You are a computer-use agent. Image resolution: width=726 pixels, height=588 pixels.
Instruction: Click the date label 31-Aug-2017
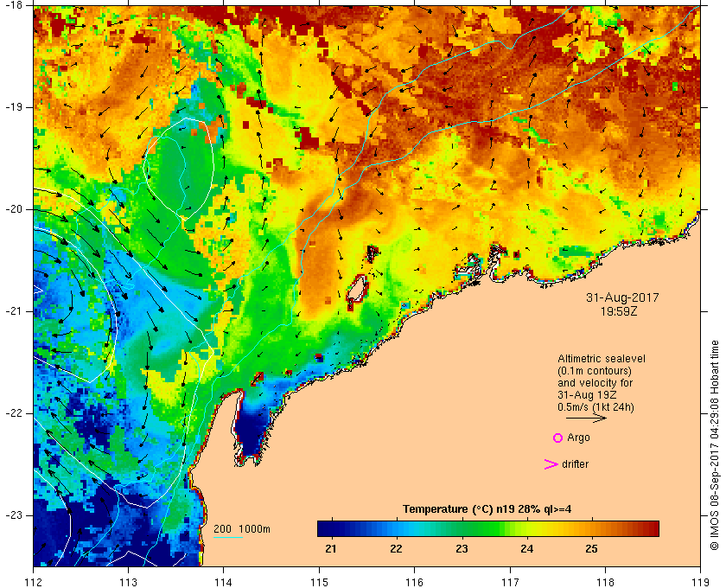point(622,297)
